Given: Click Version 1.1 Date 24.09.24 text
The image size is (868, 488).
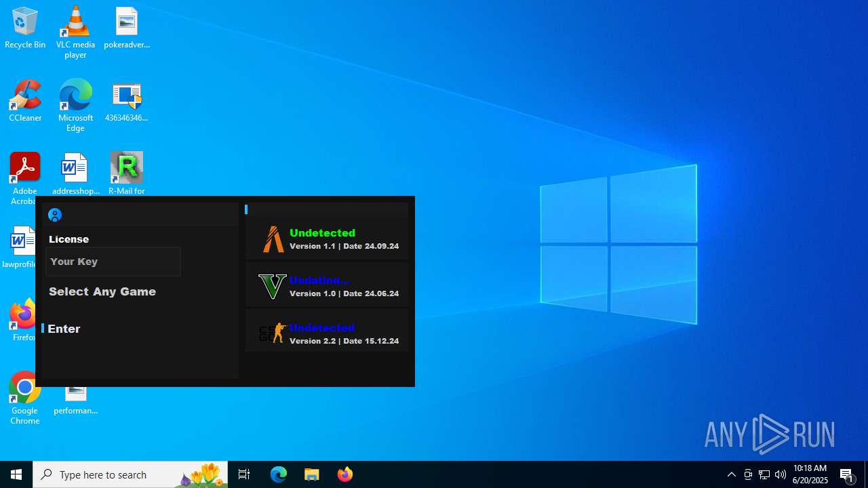Looking at the screenshot, I should coord(344,246).
